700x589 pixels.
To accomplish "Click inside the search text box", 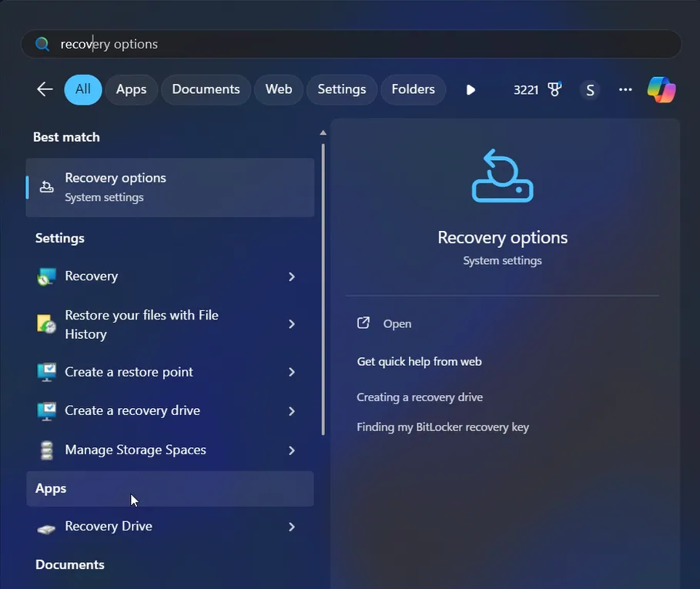I will (347, 44).
